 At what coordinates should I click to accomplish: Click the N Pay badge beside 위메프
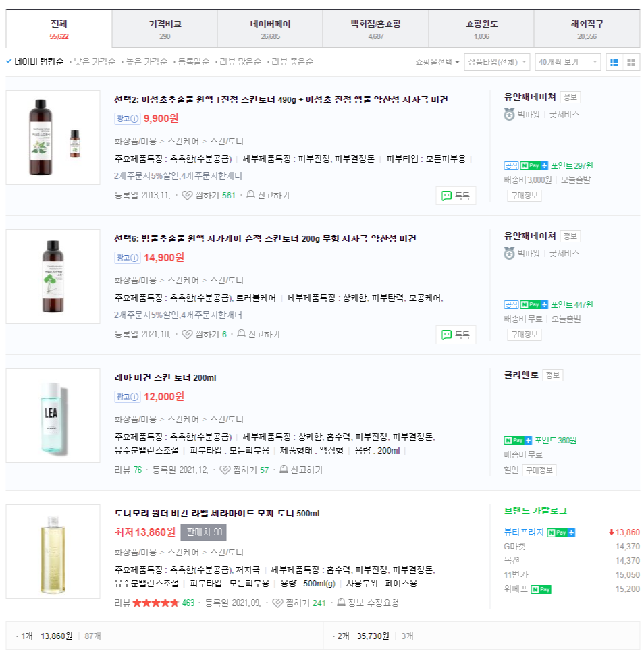[x=541, y=589]
